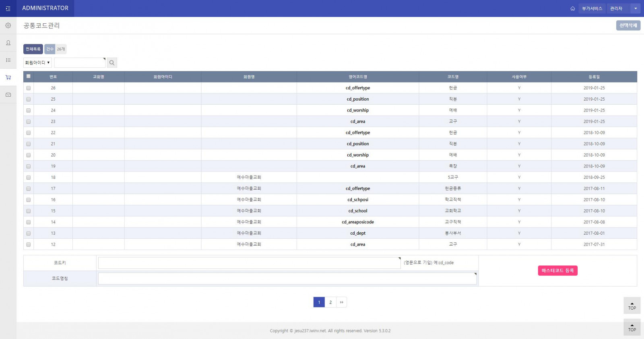Viewport: 644px width, 339px height.
Task: Expand the header dropdown arrow next to 관리자
Action: pos(636,8)
